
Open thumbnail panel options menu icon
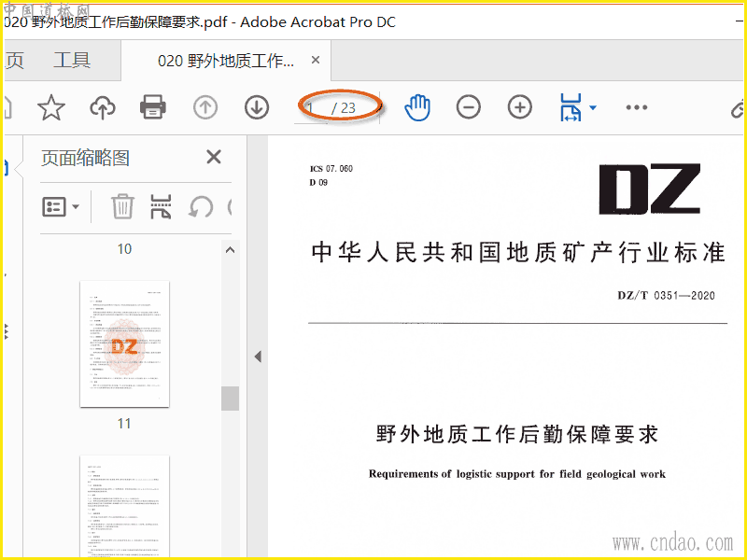(61, 206)
